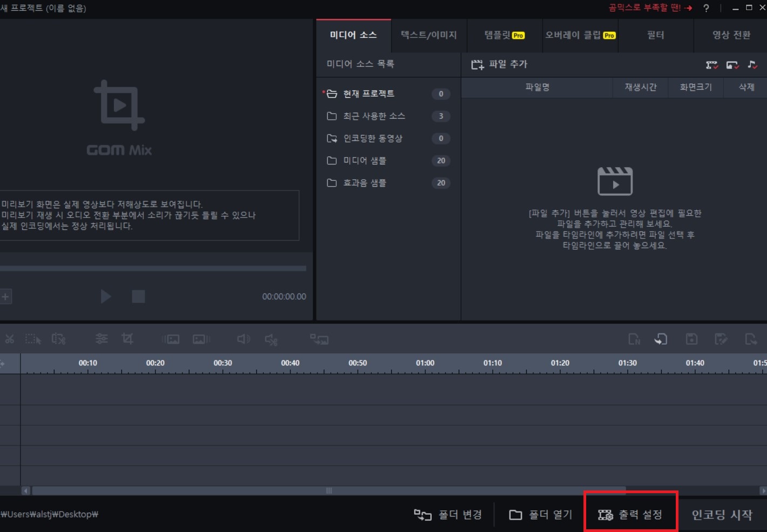This screenshot has width=767, height=532.
Task: Open the 필터 tab
Action: point(656,35)
